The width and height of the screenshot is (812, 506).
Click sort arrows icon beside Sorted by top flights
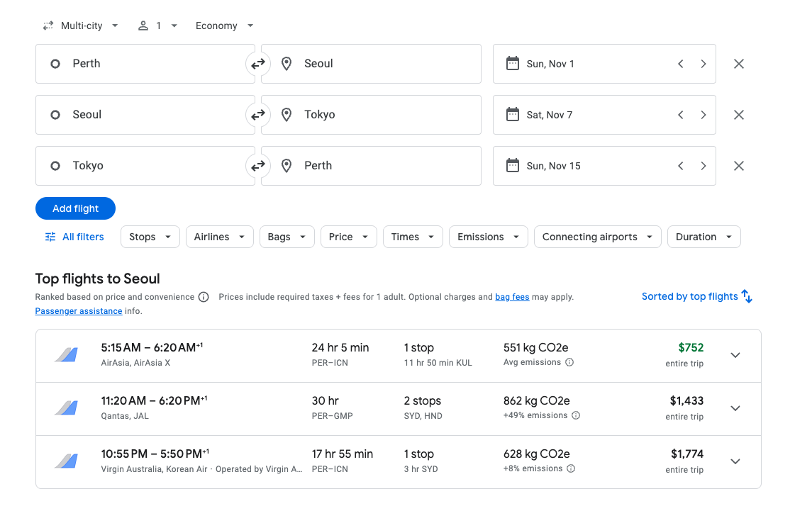pyautogui.click(x=747, y=296)
